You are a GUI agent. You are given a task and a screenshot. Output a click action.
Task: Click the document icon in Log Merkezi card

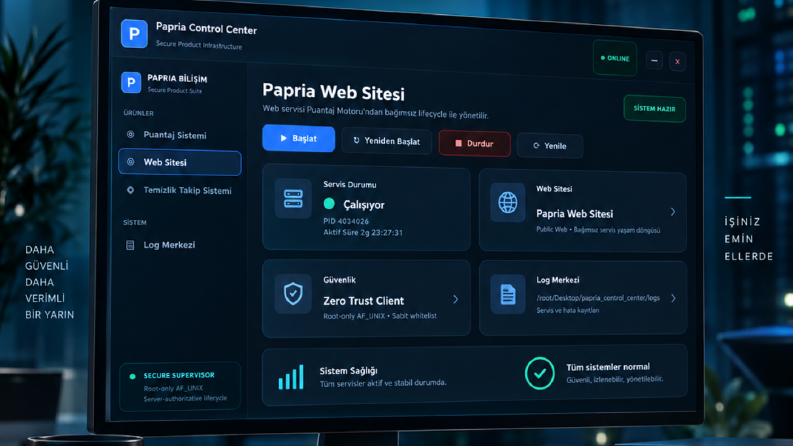(508, 294)
